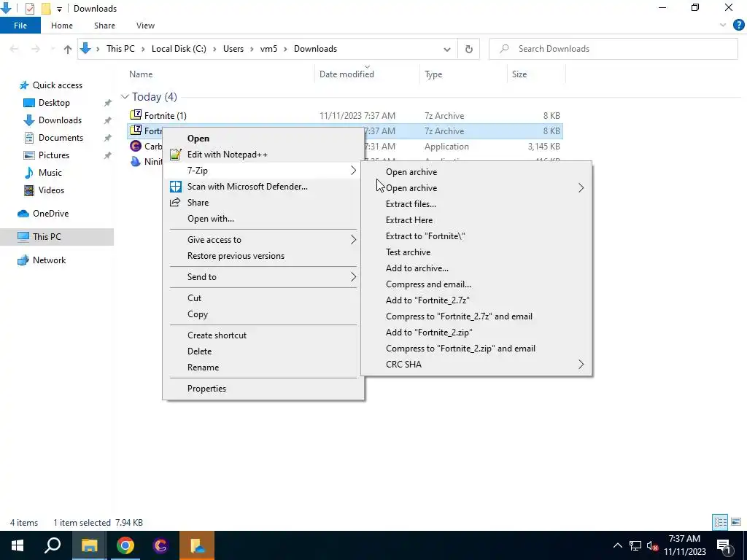Click the Desktop icon in sidebar
The image size is (747, 560).
(x=29, y=103)
